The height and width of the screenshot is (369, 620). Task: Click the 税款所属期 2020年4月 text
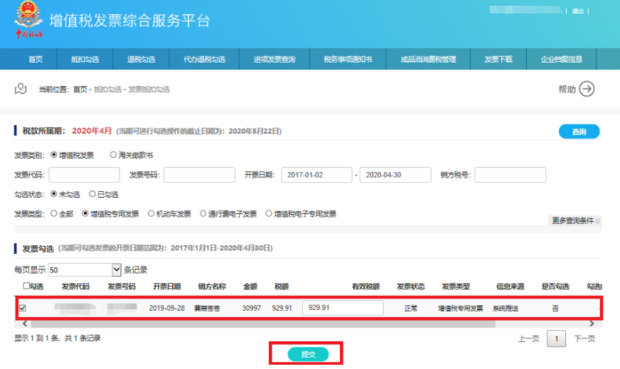pos(67,131)
